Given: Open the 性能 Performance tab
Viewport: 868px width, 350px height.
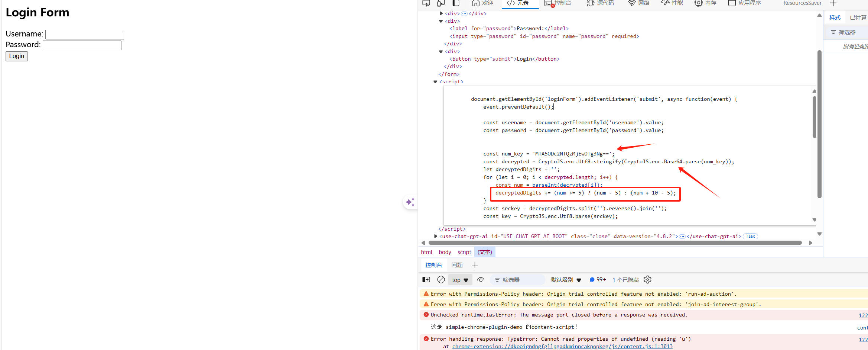Looking at the screenshot, I should (672, 3).
